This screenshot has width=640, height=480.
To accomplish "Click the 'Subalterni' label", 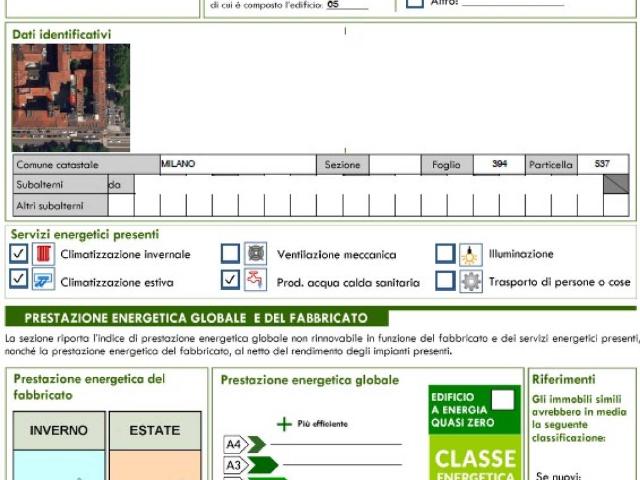I will point(40,184).
